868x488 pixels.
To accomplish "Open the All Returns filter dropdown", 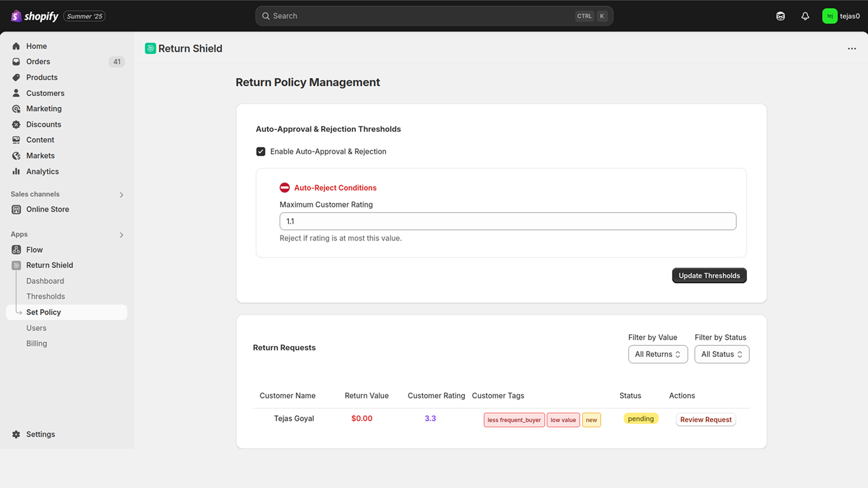I will click(x=658, y=354).
